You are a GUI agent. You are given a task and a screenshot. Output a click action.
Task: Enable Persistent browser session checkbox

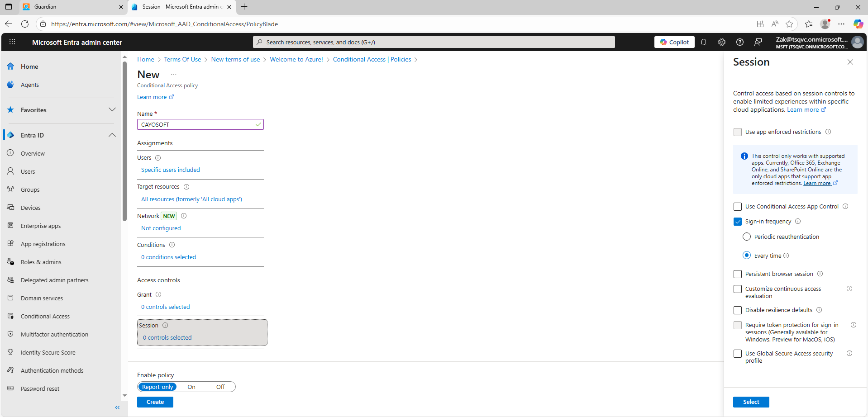738,274
